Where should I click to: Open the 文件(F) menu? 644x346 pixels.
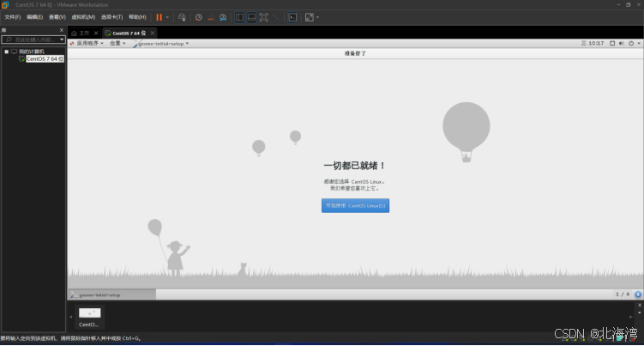pos(12,17)
